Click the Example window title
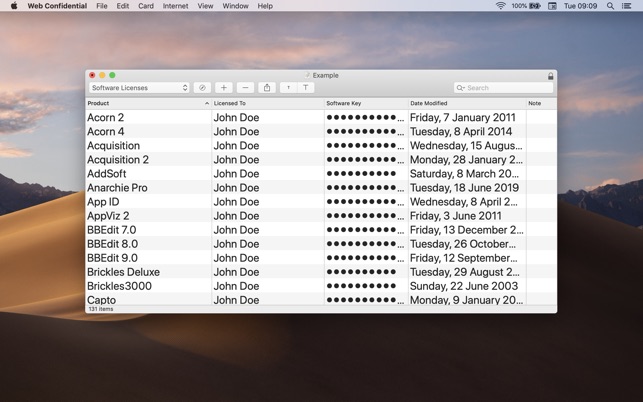The image size is (643, 402). [x=326, y=75]
